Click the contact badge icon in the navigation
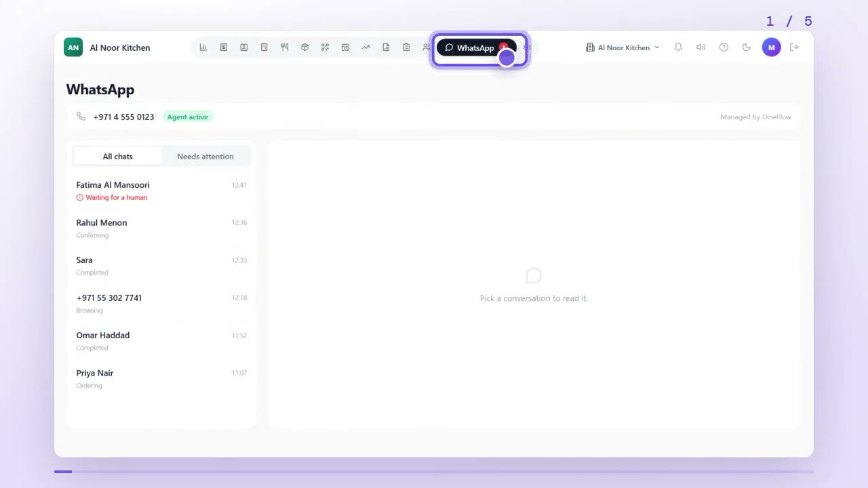Screen dimensions: 868x488 click(243, 47)
